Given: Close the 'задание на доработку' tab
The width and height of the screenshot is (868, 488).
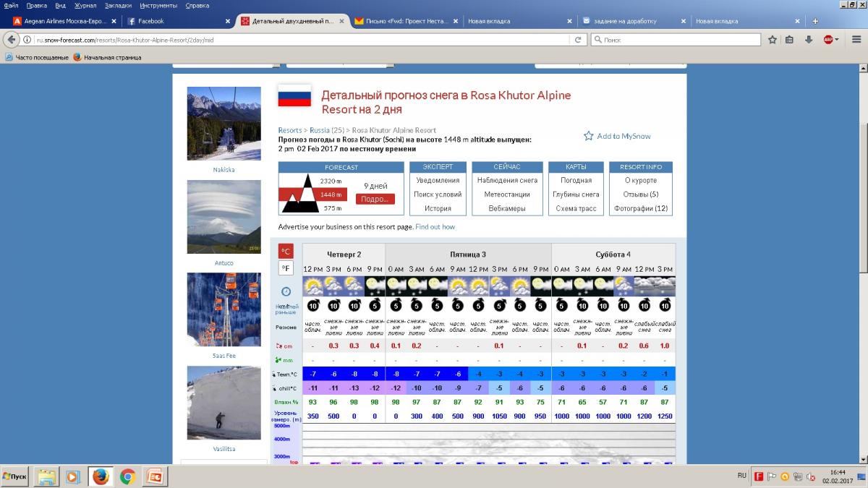Looking at the screenshot, I should [683, 21].
